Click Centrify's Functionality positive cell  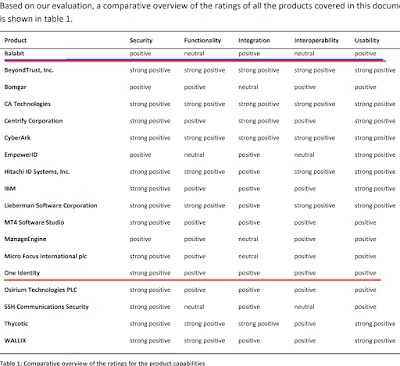[x=194, y=121]
